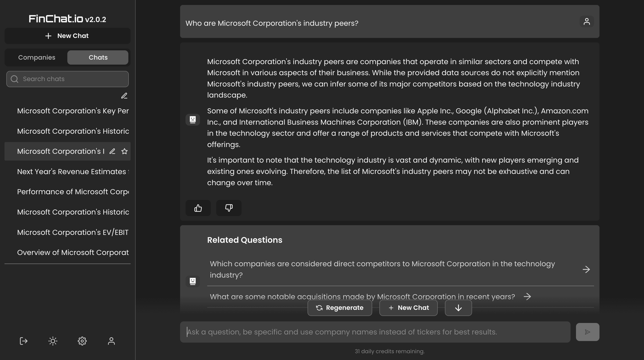
Task: Switch to the Companies tab
Action: coord(37,57)
